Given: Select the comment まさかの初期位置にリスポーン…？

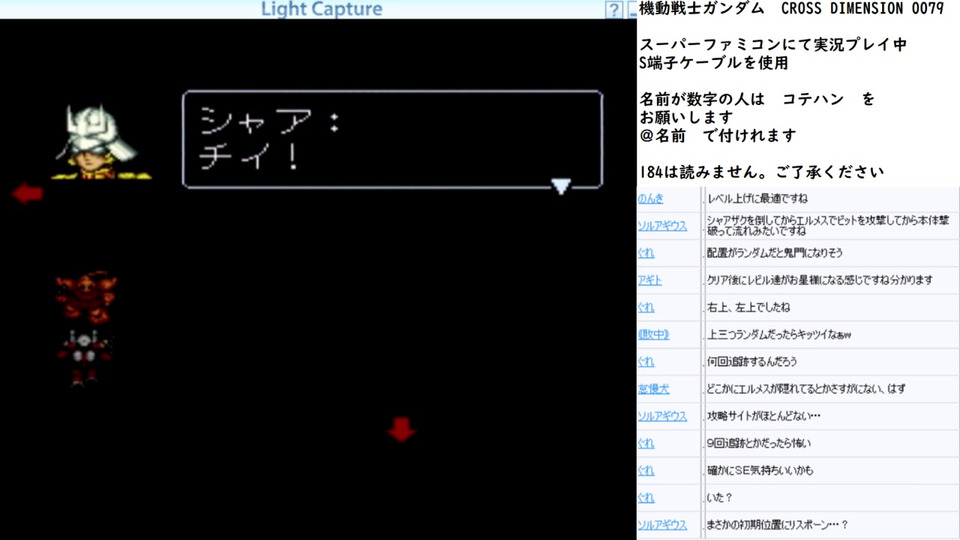Looking at the screenshot, I should [778, 525].
